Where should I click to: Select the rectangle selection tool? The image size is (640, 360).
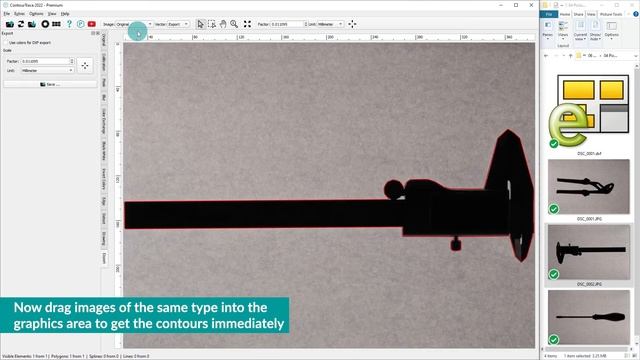pos(212,24)
